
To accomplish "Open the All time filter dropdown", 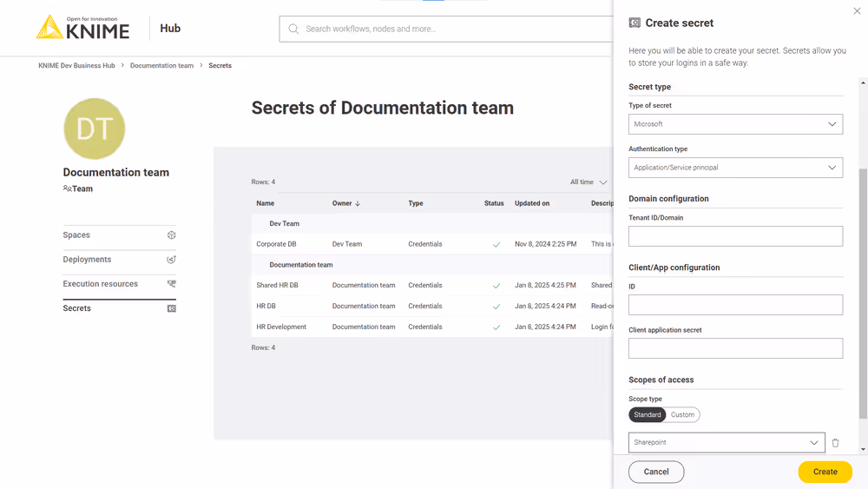I will [x=589, y=182].
